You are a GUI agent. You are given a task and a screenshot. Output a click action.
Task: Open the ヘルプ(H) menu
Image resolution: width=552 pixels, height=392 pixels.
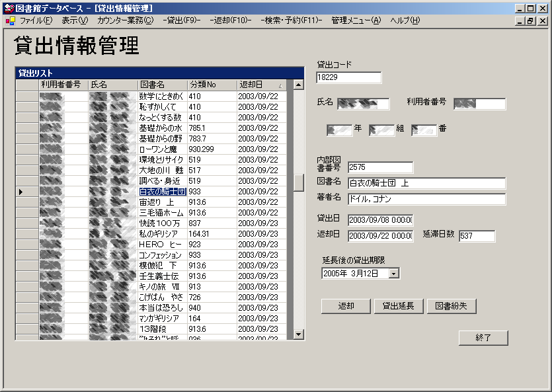click(405, 20)
